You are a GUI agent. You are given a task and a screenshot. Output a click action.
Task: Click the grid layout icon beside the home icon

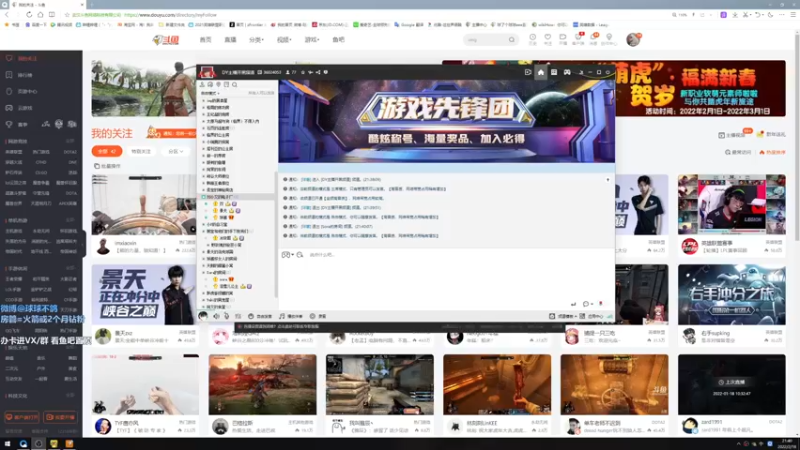(554, 72)
